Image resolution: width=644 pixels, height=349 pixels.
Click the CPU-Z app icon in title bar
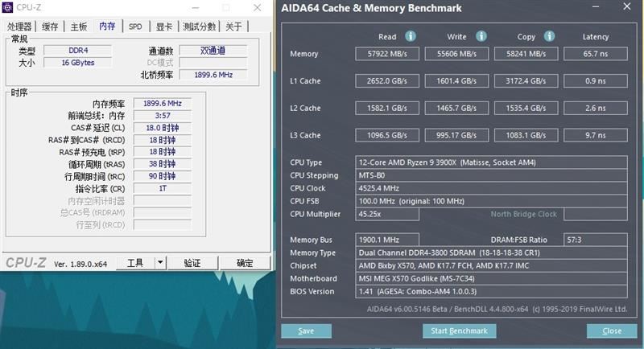click(x=8, y=7)
